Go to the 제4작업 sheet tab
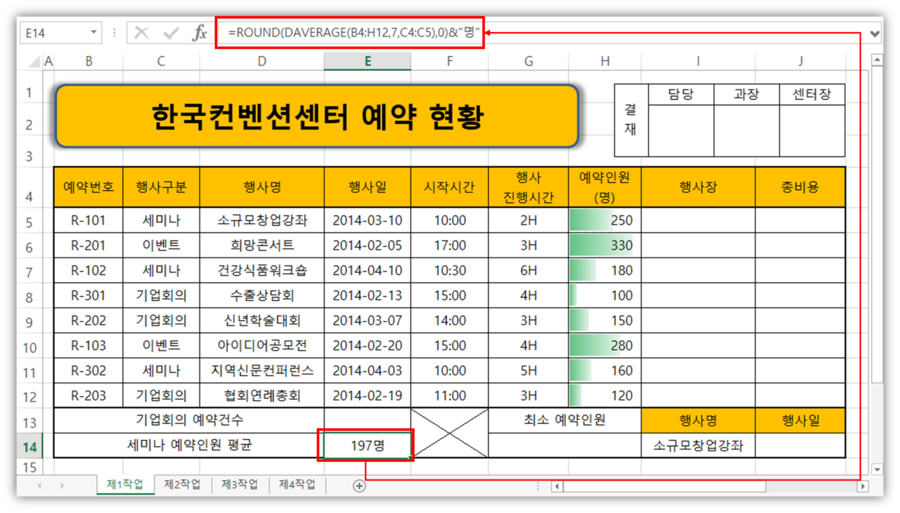This screenshot has width=900, height=513. 297,485
